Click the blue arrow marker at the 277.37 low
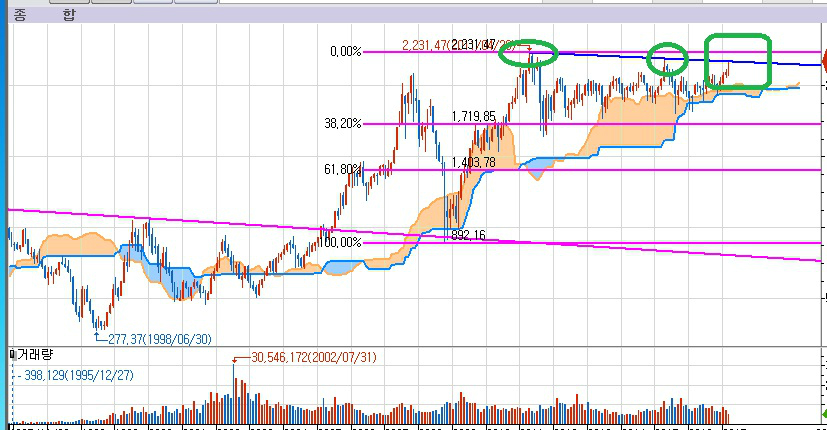 tap(98, 334)
